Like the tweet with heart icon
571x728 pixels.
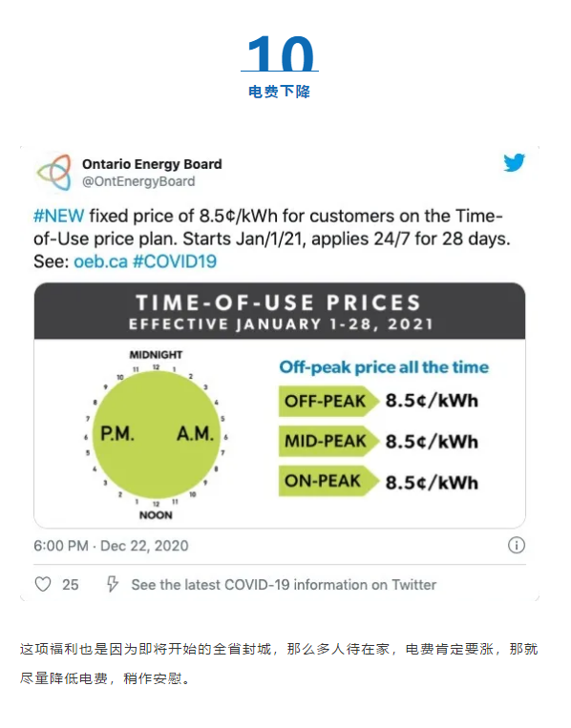[x=43, y=584]
